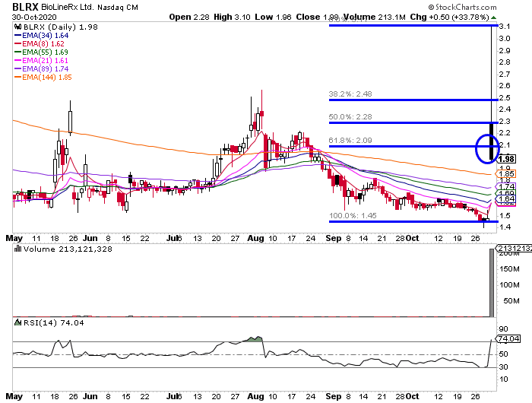Screen dimensions: 532x403
Task: Click the BioLineRx Ltd. company name
Action: (x=68, y=7)
